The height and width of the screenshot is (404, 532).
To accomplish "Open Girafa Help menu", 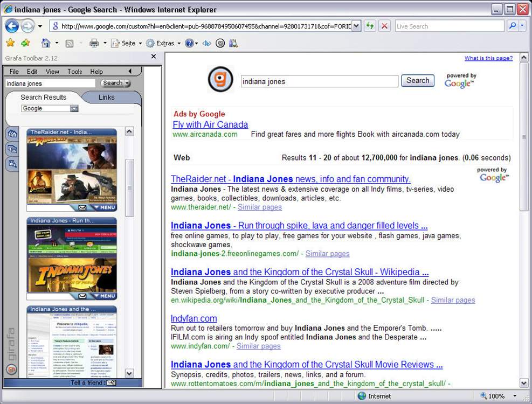I will [96, 72].
